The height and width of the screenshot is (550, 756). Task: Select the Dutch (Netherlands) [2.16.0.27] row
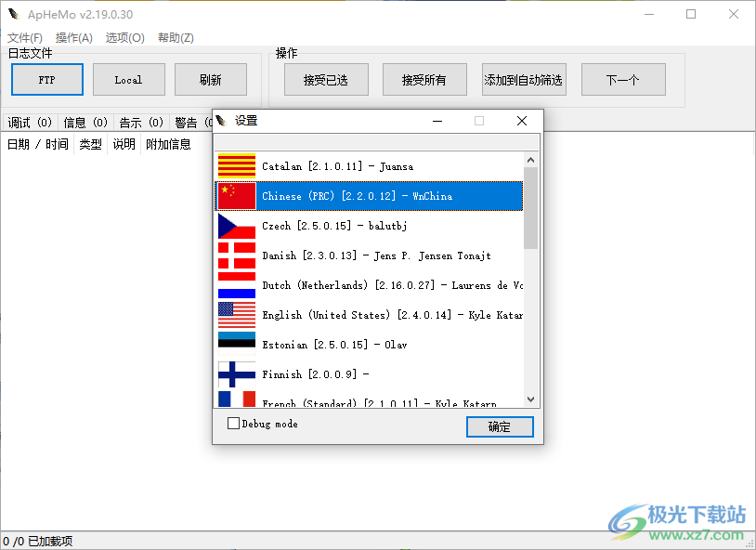(x=369, y=285)
